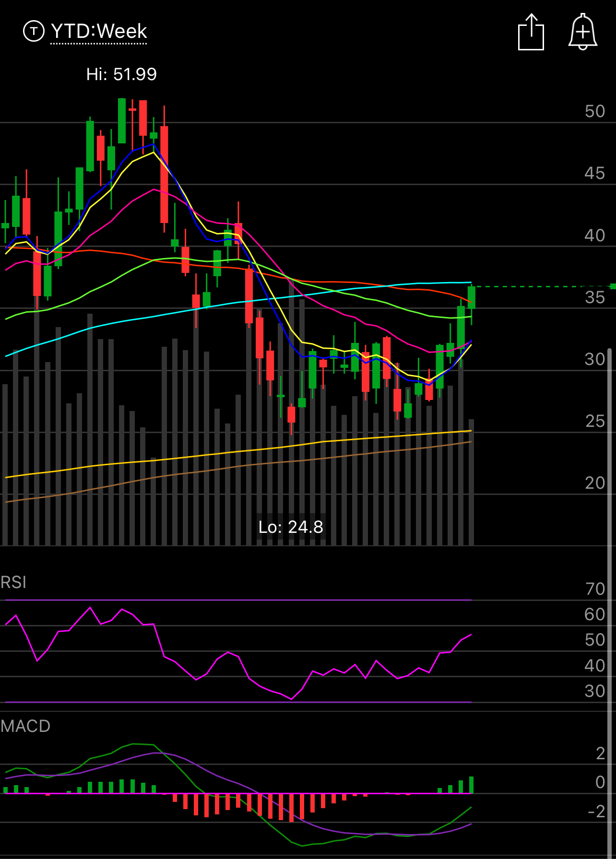Tap the MACD -2 level label

point(596,812)
